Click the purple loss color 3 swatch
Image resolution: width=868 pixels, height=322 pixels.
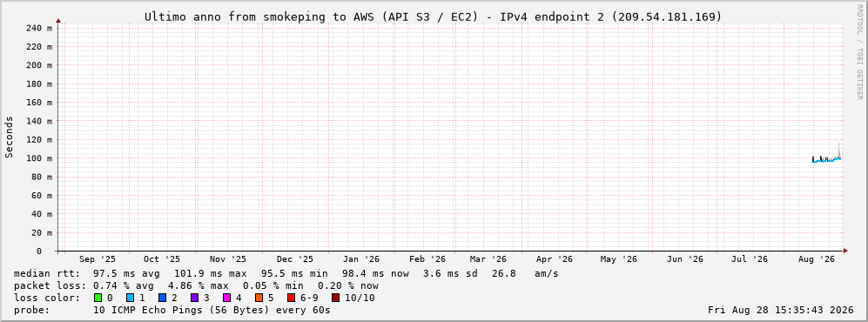coord(194,298)
